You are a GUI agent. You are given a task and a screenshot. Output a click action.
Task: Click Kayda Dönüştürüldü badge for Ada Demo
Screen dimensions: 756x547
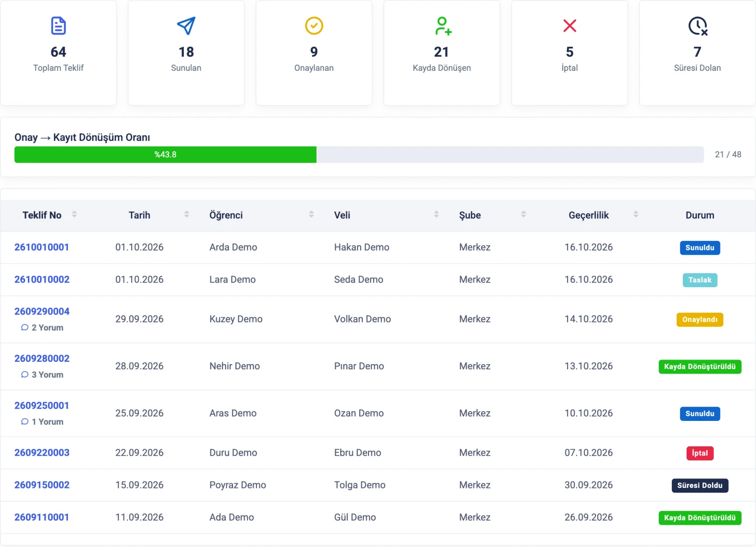tap(700, 518)
